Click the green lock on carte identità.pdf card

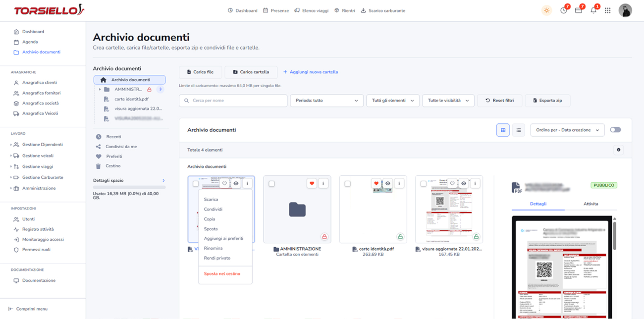[x=400, y=236]
